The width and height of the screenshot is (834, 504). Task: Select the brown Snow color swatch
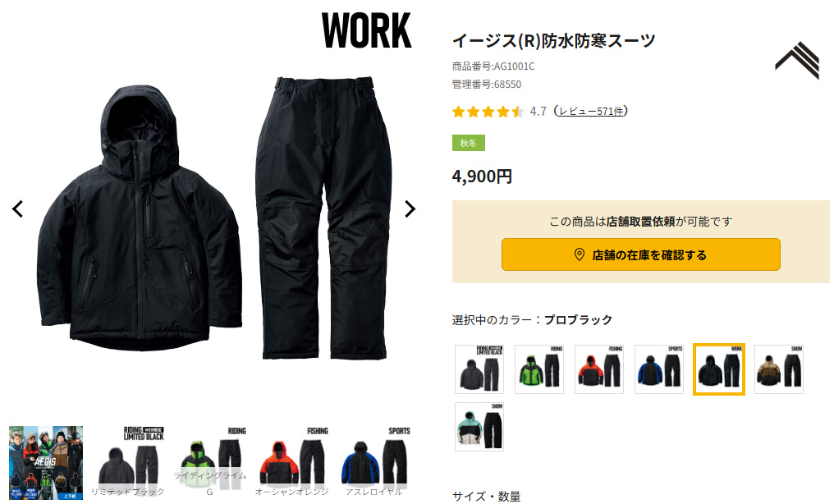click(779, 369)
